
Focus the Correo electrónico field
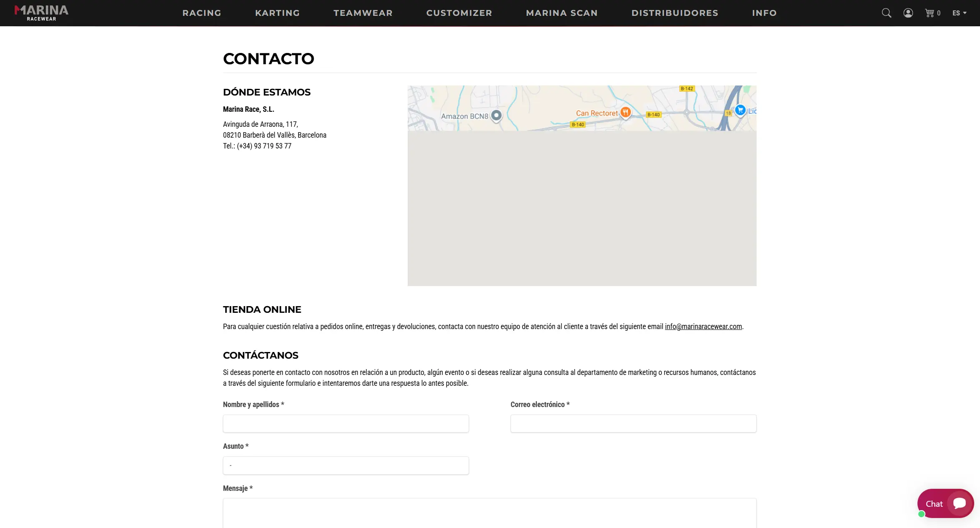(x=633, y=423)
